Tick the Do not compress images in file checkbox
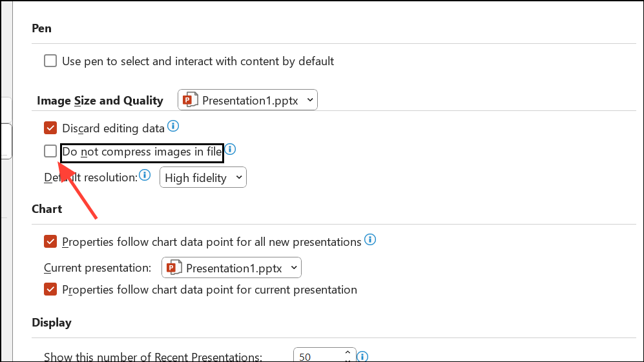Image resolution: width=644 pixels, height=362 pixels. pos(50,152)
